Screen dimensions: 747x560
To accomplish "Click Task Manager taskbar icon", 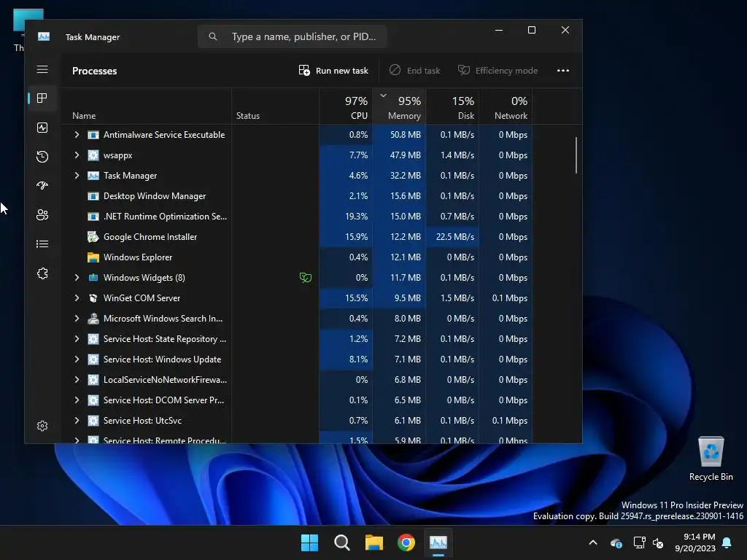I will 438,542.
